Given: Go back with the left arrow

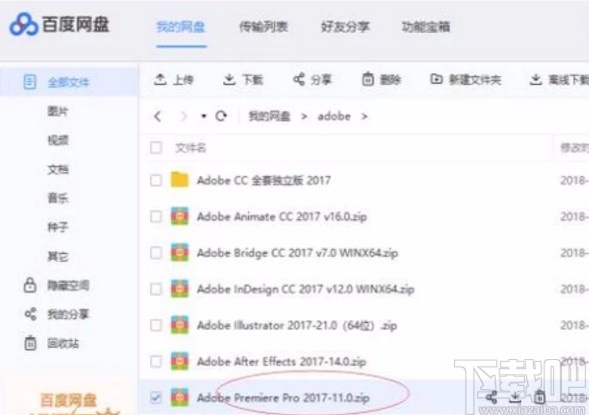Looking at the screenshot, I should click(158, 116).
